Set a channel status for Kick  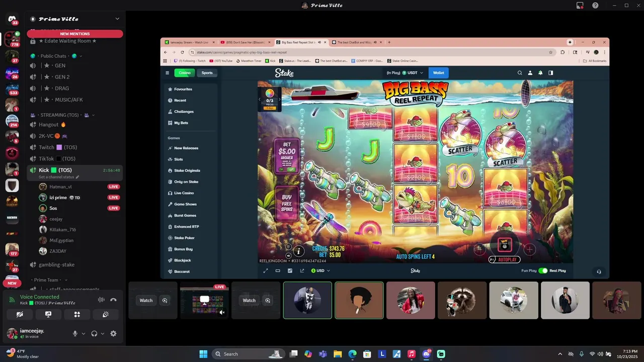coord(59,177)
